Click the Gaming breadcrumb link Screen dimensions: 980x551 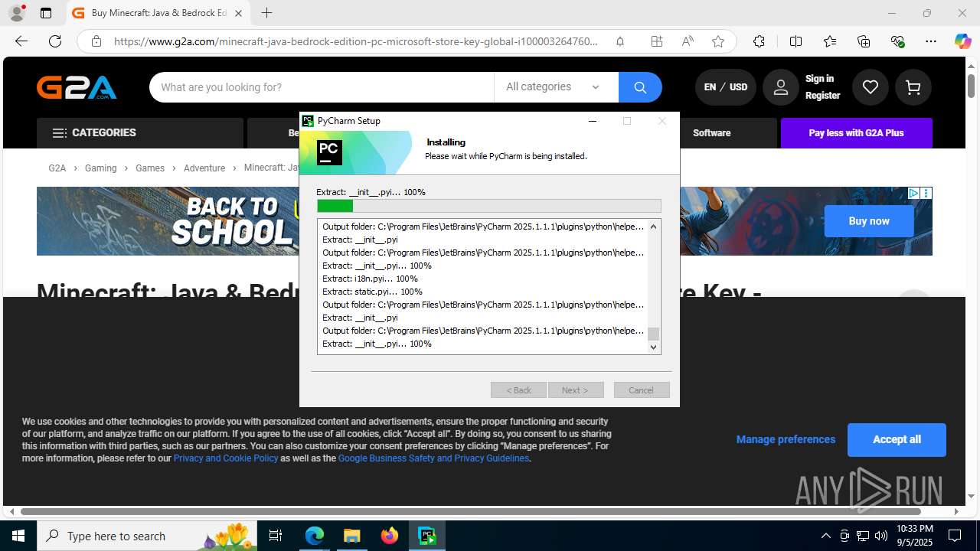(x=101, y=168)
